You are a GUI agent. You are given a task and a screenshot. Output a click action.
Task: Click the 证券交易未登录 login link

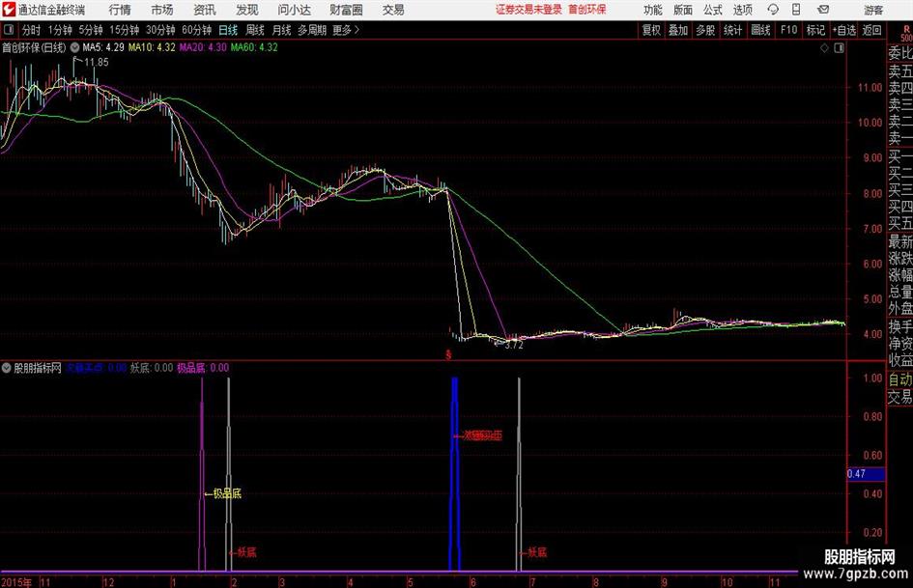point(529,10)
